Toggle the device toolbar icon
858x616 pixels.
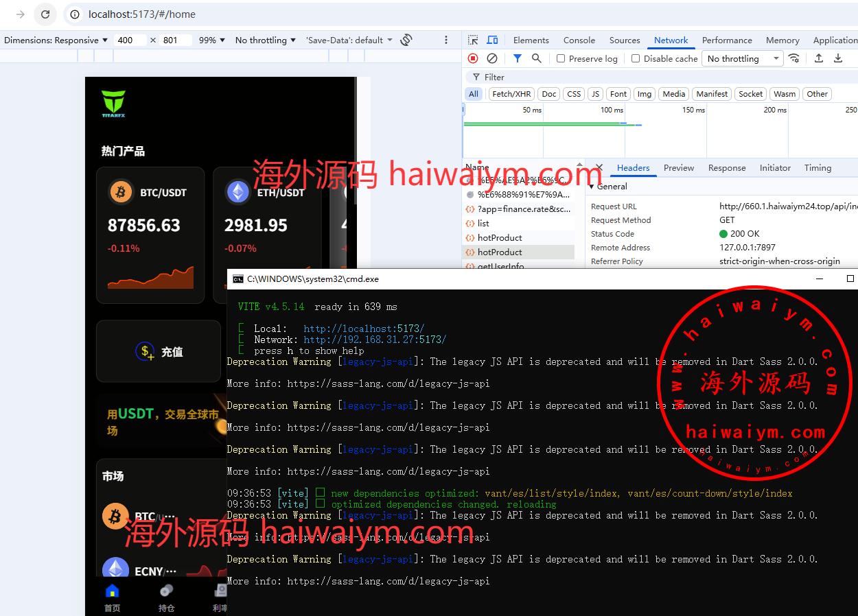point(492,40)
